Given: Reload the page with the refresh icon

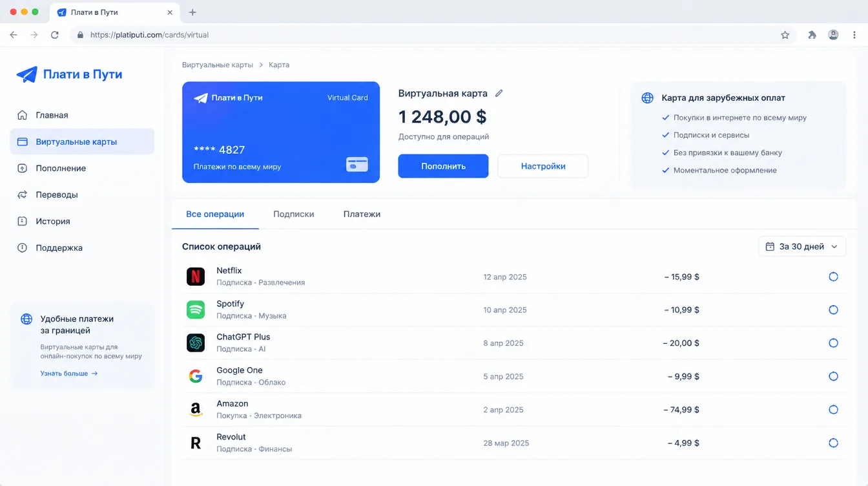Looking at the screenshot, I should pos(55,35).
